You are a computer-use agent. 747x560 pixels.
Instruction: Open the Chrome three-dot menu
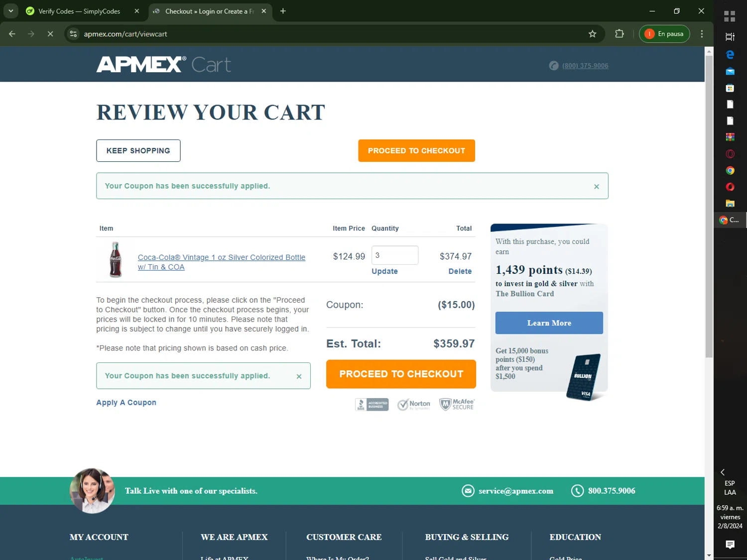(702, 34)
